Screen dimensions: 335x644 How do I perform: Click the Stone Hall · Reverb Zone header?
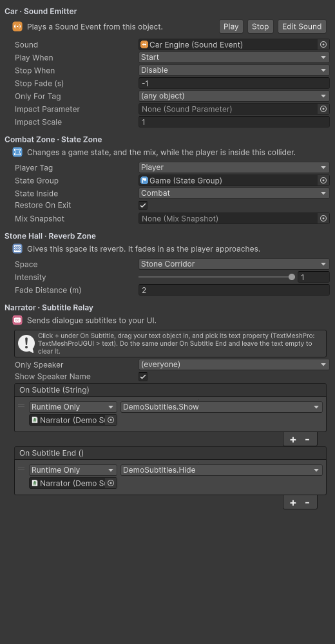pos(50,236)
